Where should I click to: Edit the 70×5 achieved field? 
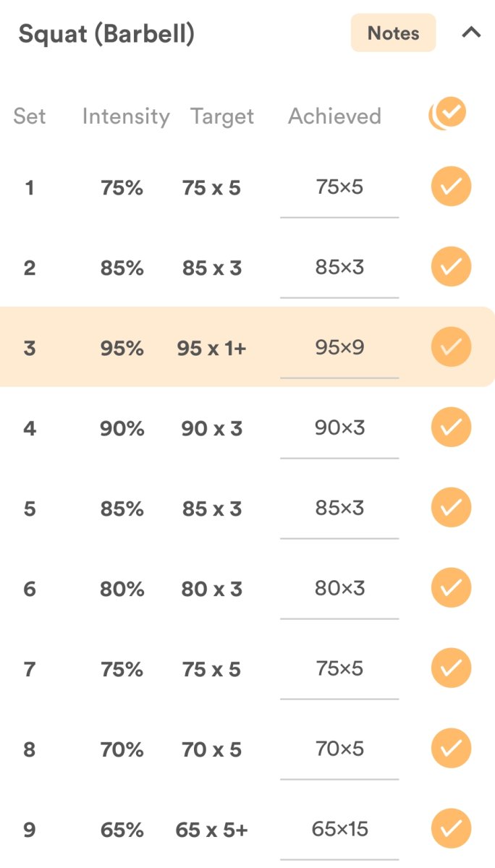click(339, 749)
